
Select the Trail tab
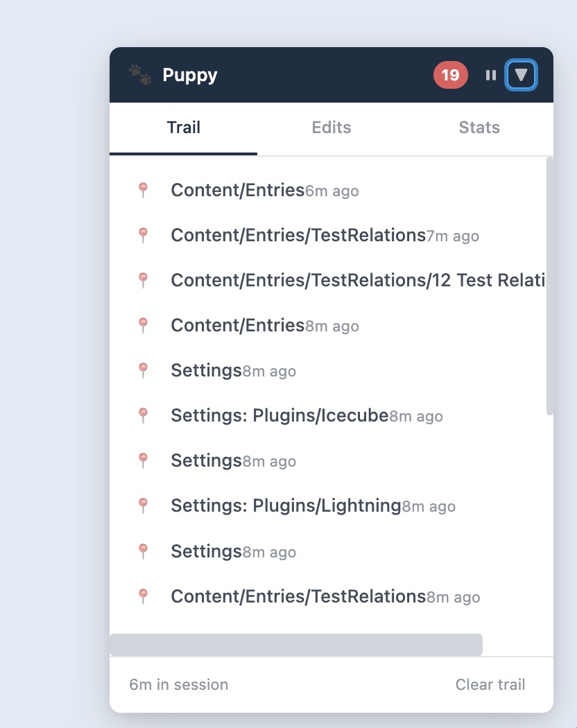point(184,127)
